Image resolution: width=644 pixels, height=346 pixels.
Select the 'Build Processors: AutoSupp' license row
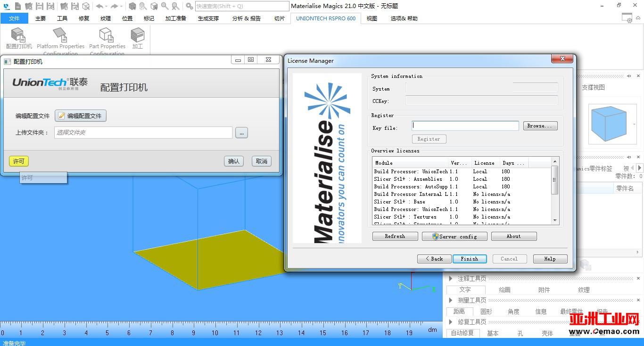pos(462,186)
